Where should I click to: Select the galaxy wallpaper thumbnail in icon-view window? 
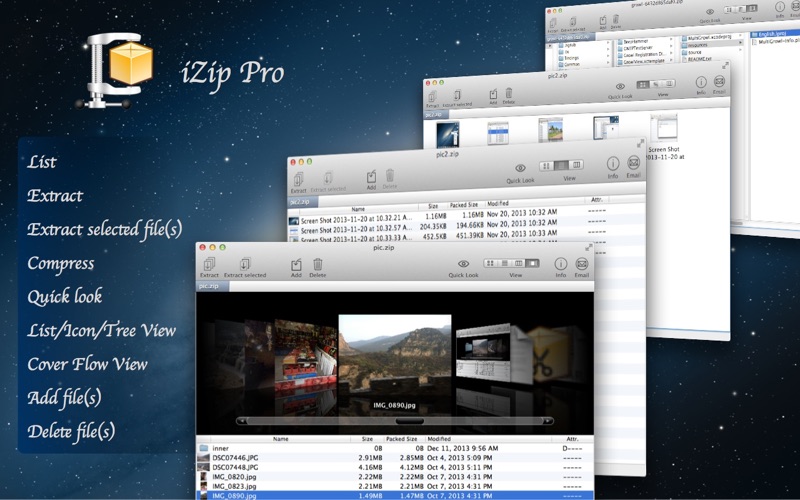point(447,135)
